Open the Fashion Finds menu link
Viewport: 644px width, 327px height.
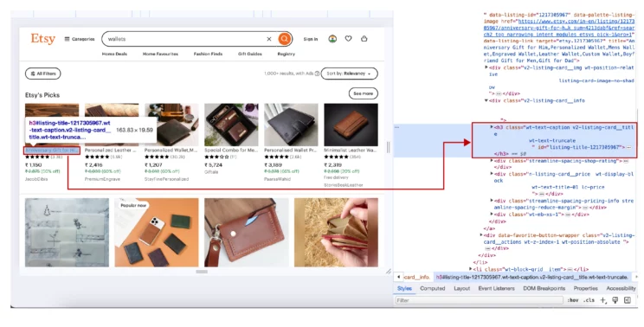coord(208,54)
